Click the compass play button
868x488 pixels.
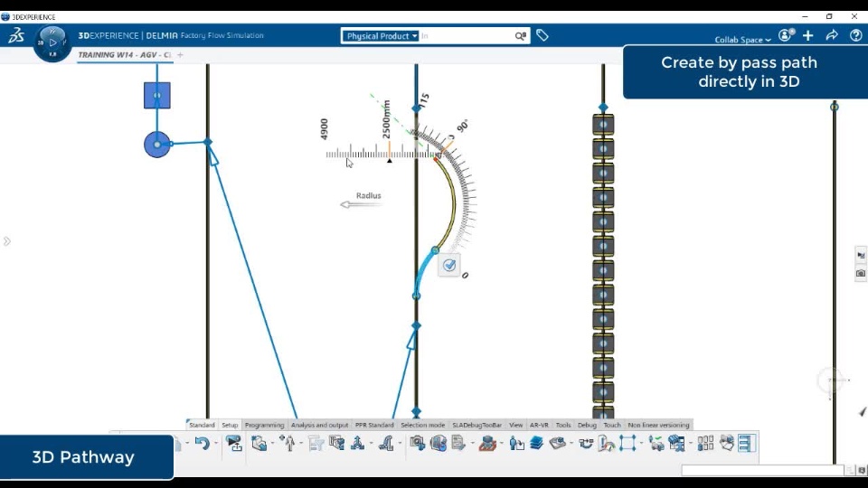tap(52, 42)
